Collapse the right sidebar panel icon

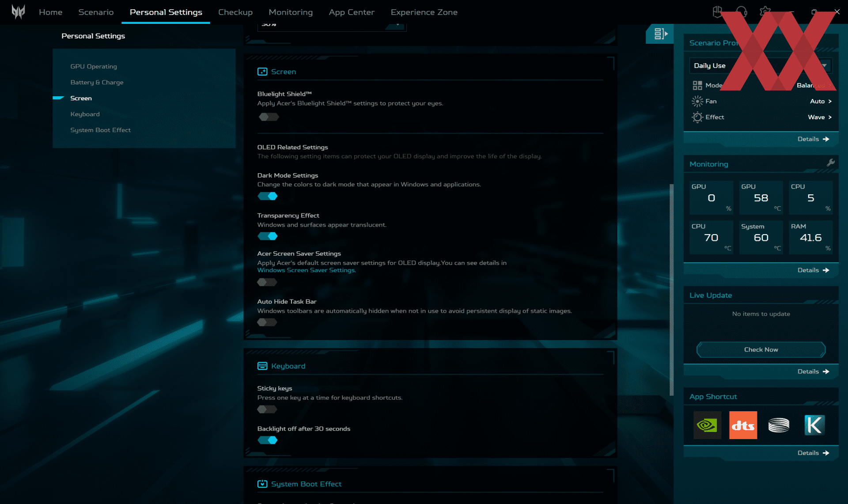(660, 34)
